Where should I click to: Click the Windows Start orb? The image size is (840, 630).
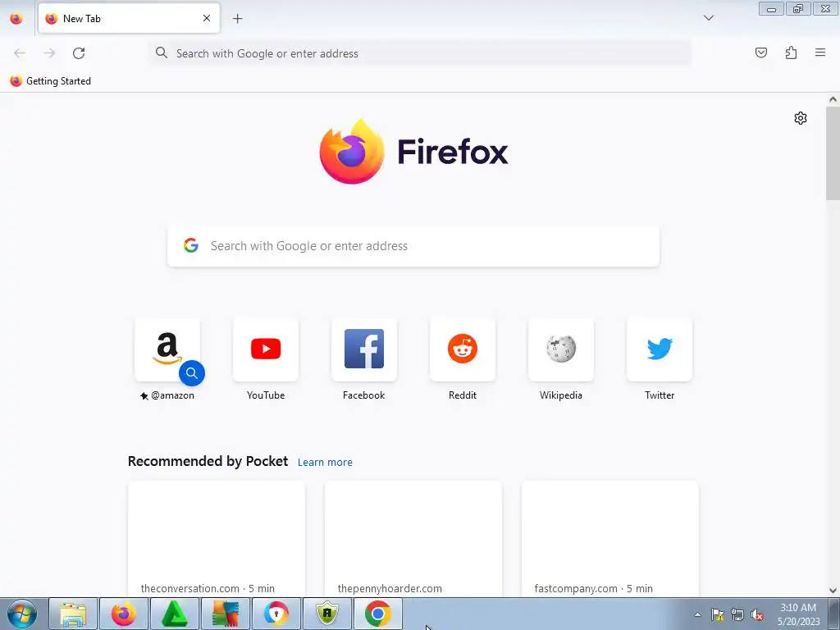coord(22,614)
